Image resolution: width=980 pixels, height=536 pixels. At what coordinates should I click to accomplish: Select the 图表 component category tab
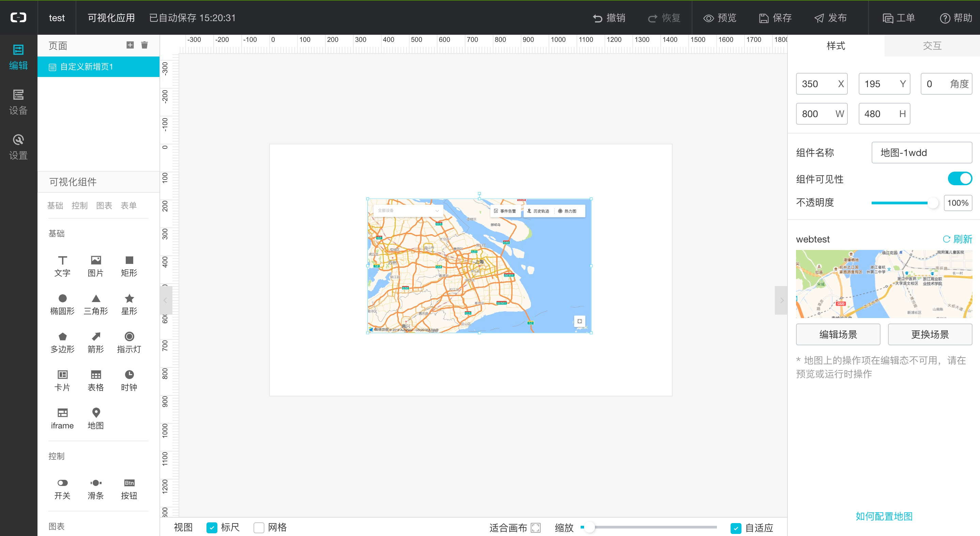[x=104, y=206]
